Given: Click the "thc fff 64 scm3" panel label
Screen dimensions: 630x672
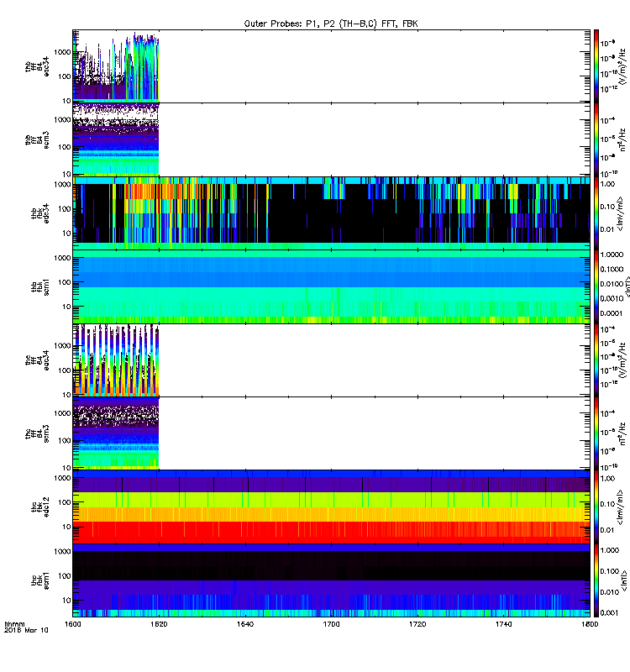Looking at the screenshot, I should click(37, 433).
